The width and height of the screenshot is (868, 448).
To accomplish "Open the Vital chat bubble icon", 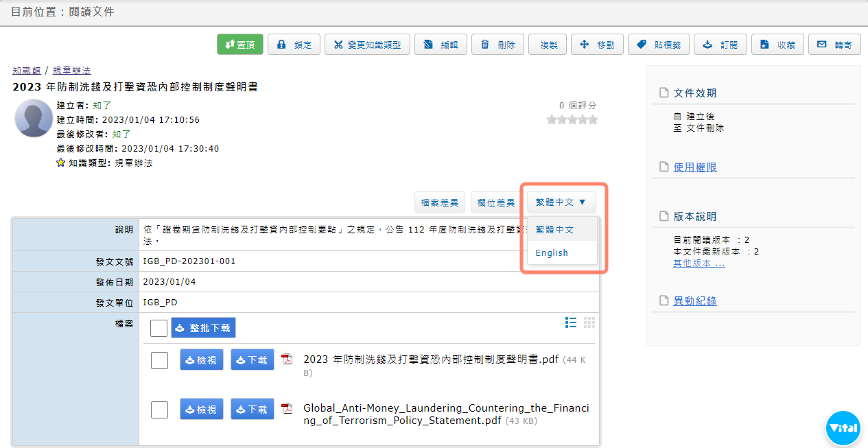I will [x=843, y=428].
